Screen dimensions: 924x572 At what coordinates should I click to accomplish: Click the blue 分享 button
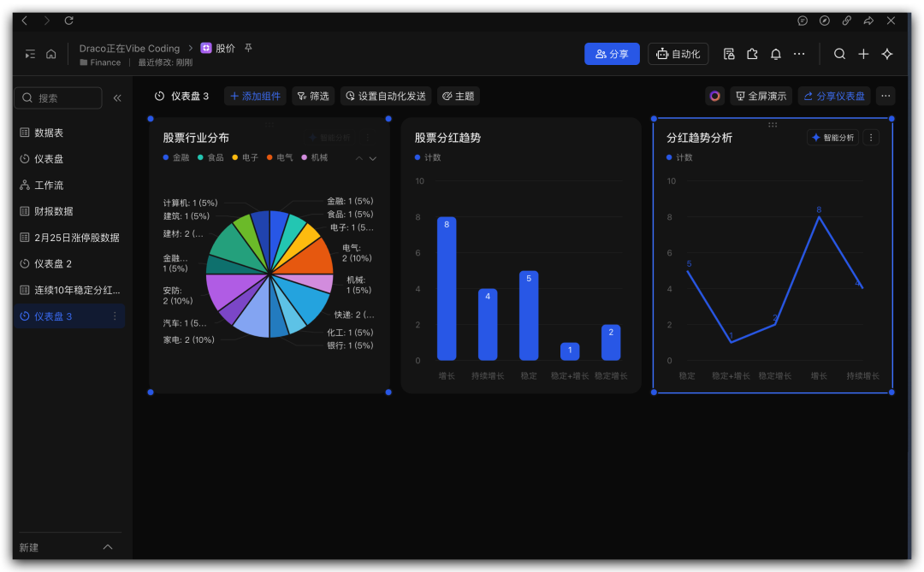612,54
